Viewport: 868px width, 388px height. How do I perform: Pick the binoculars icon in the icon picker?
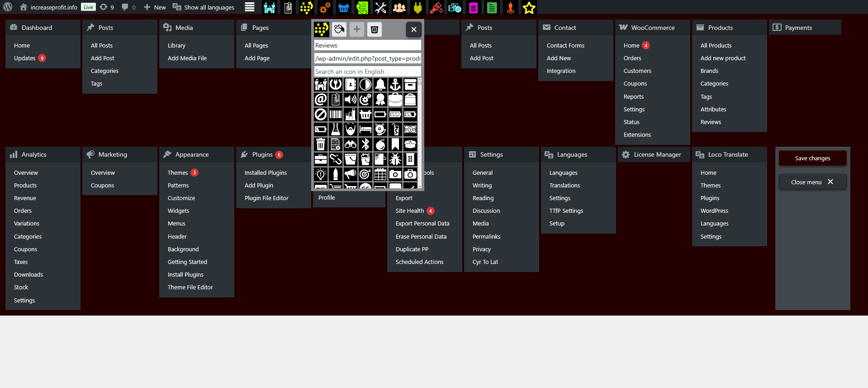351,144
